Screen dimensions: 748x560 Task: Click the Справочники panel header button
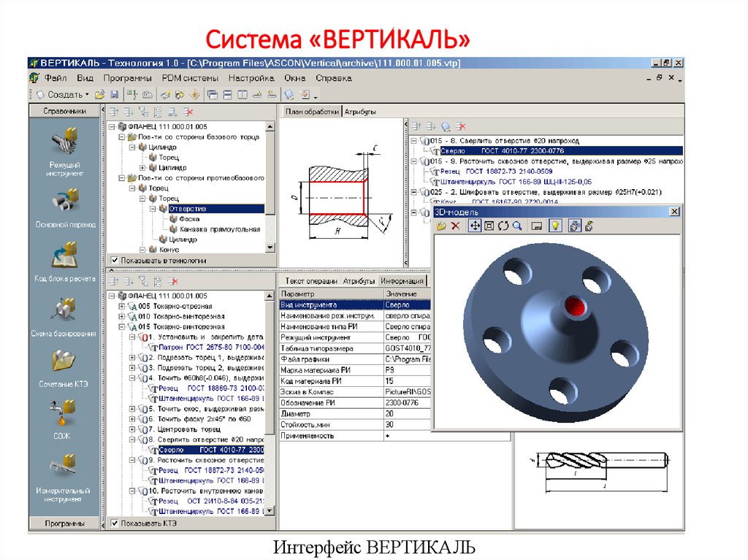(64, 111)
